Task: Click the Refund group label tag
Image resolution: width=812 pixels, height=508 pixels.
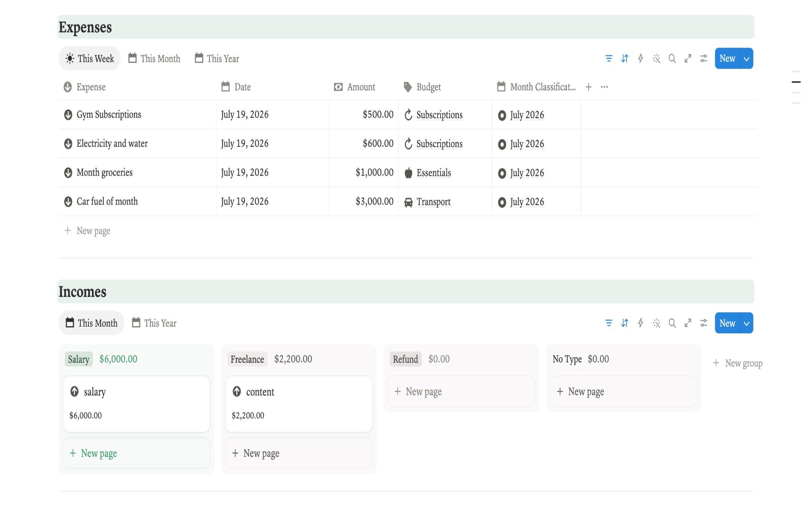Action: click(405, 359)
